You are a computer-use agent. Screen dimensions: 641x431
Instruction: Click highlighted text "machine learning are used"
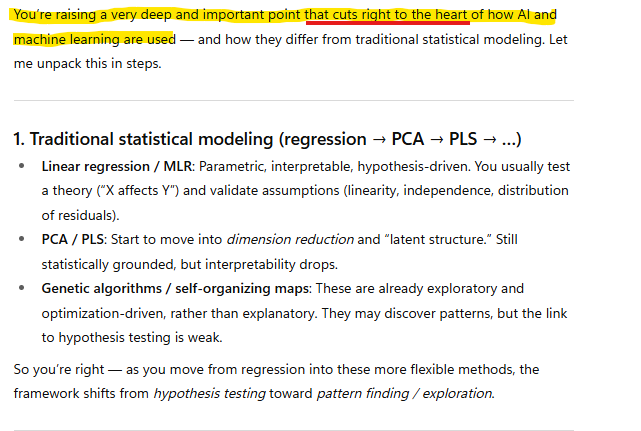(x=94, y=39)
